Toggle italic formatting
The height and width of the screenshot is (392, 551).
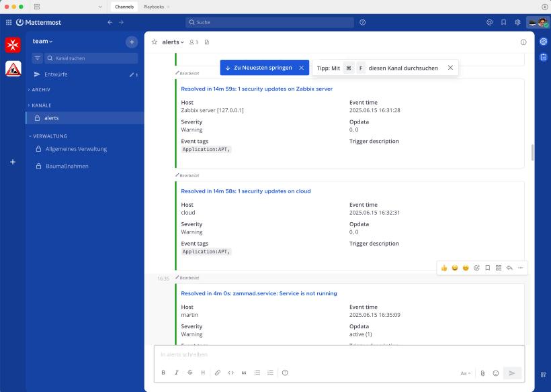click(x=177, y=373)
